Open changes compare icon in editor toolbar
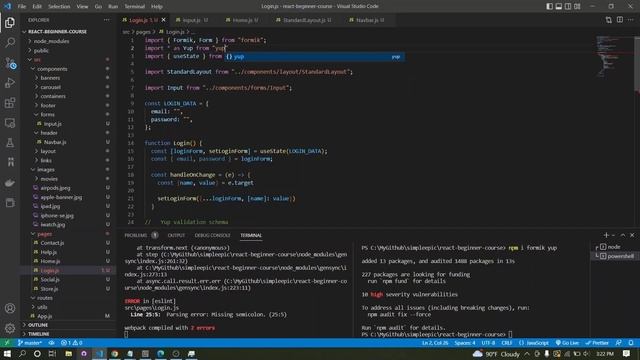Screen dimensions: 640x360 [x=609, y=20]
